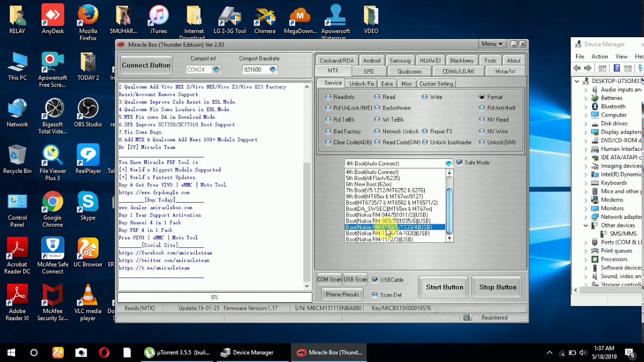
Task: Open the taskbar camera app icon
Action: point(81,352)
